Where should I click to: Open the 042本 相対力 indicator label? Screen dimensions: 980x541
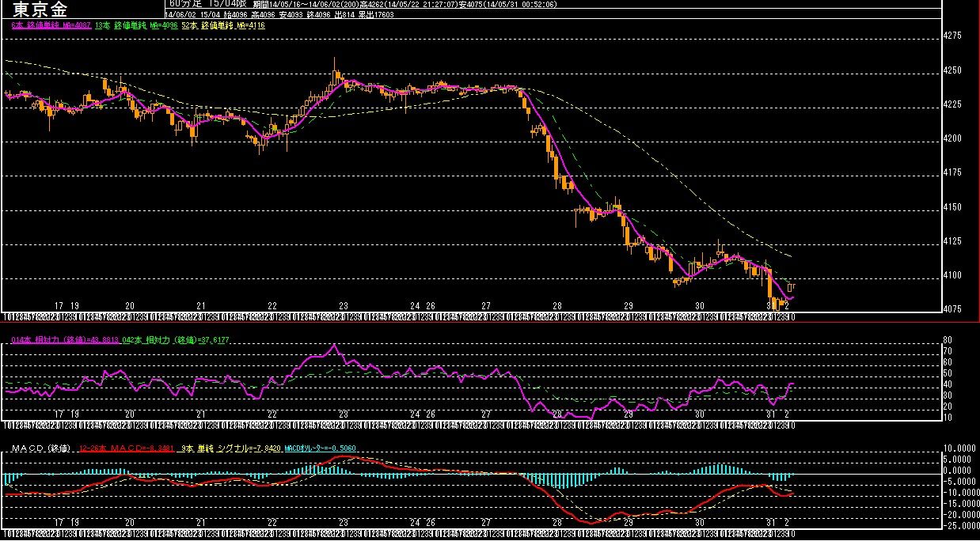(174, 340)
